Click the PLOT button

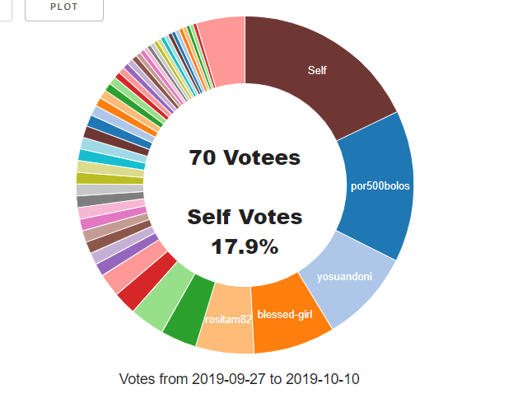[x=64, y=8]
